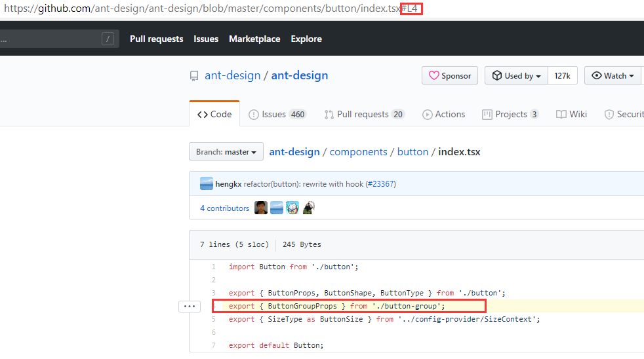This screenshot has height=359, width=644.
Task: Navigate to ant-design root breadcrumb
Action: pyautogui.click(x=294, y=152)
